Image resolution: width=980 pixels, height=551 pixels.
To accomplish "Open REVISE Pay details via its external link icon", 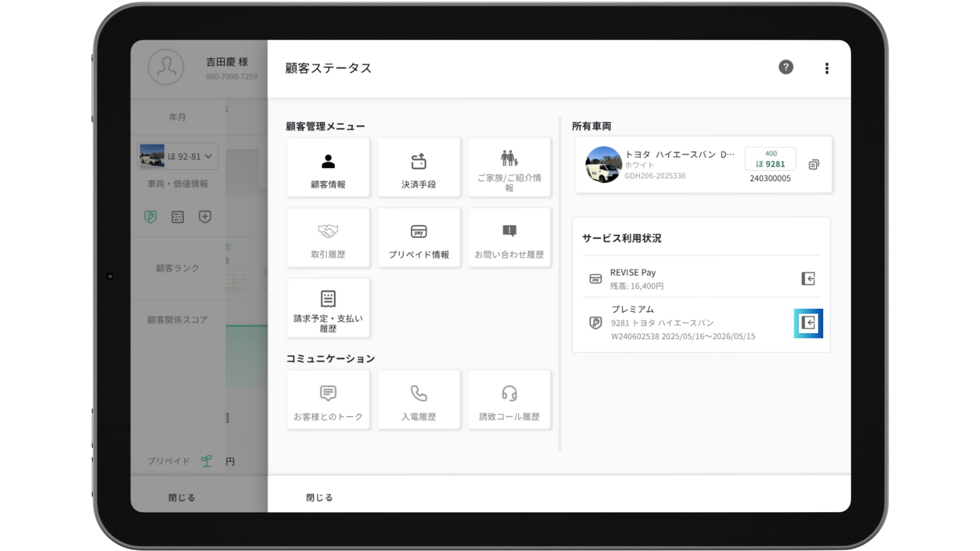I will click(808, 279).
